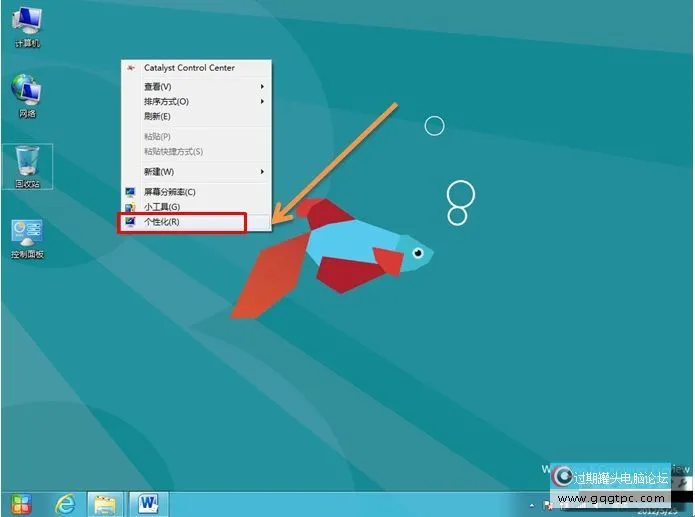
Task: Open File Explorer from the taskbar
Action: point(105,502)
